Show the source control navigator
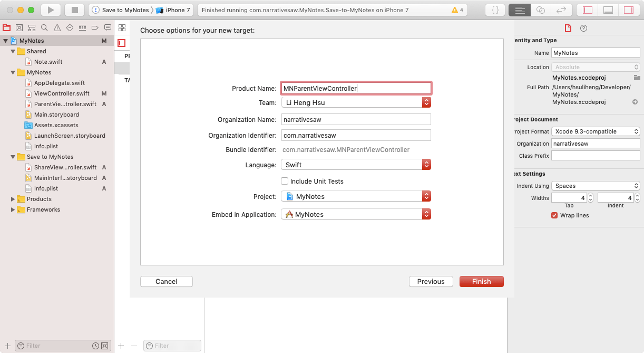644x353 pixels. 19,27
